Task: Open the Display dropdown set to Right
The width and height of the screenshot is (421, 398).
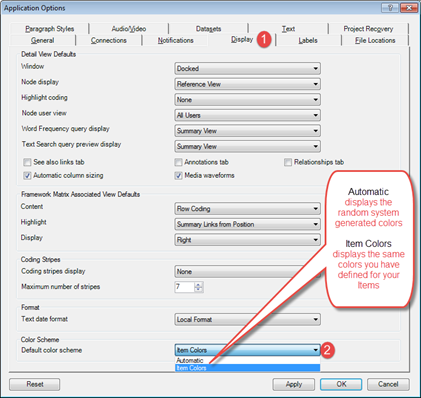Action: click(x=247, y=240)
